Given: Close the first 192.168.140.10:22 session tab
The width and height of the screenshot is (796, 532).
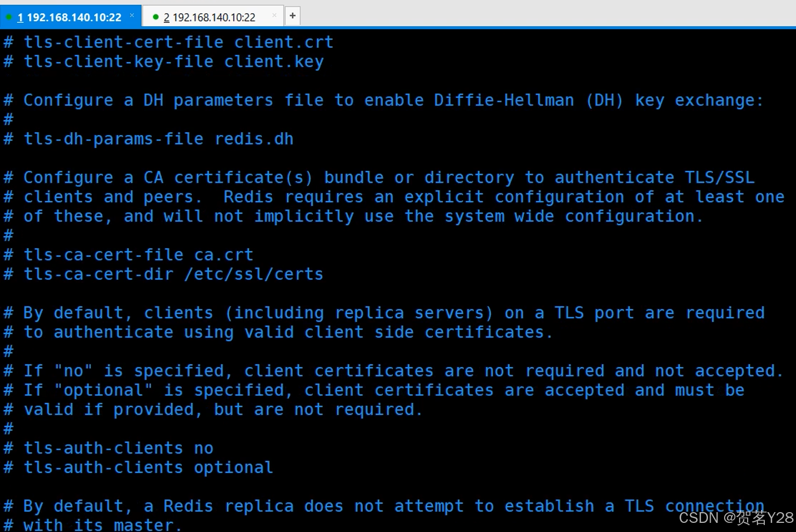Looking at the screenshot, I should click(132, 16).
